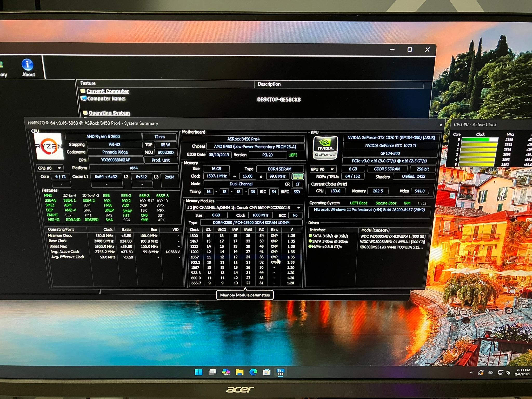Click the Feature column header
This screenshot has width=532, height=399.
tap(166, 83)
